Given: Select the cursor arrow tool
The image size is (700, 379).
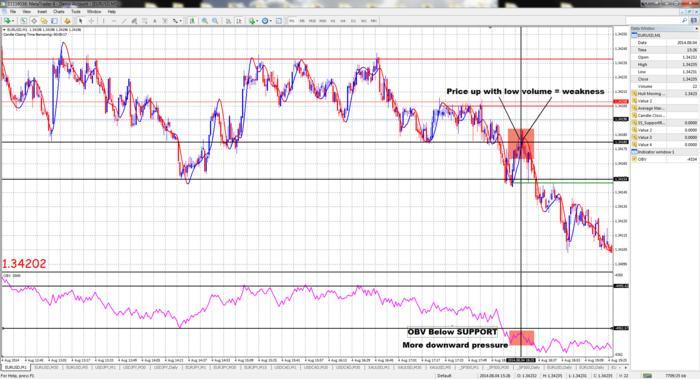Looking at the screenshot, I should click(81, 21).
